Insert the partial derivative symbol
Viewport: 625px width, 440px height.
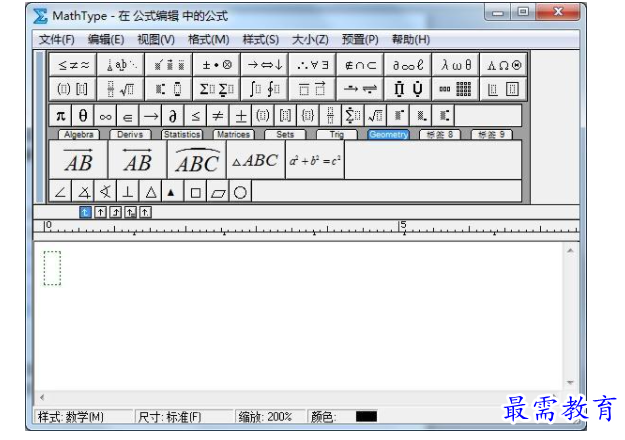point(173,116)
